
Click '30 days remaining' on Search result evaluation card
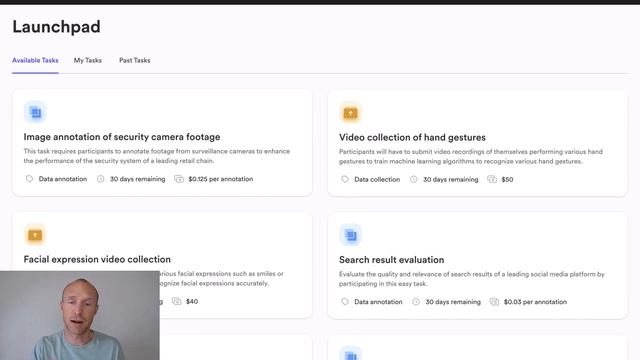tap(453, 302)
